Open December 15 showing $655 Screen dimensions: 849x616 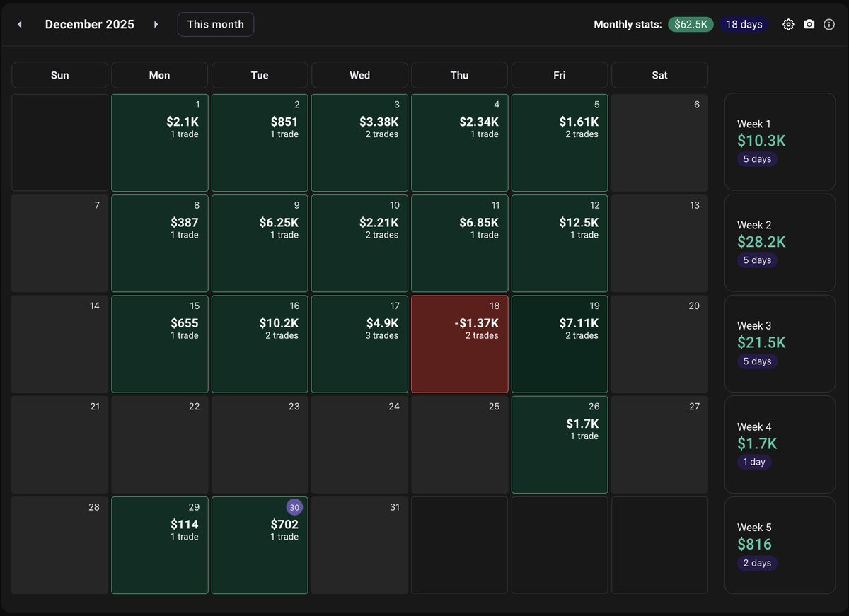tap(160, 344)
